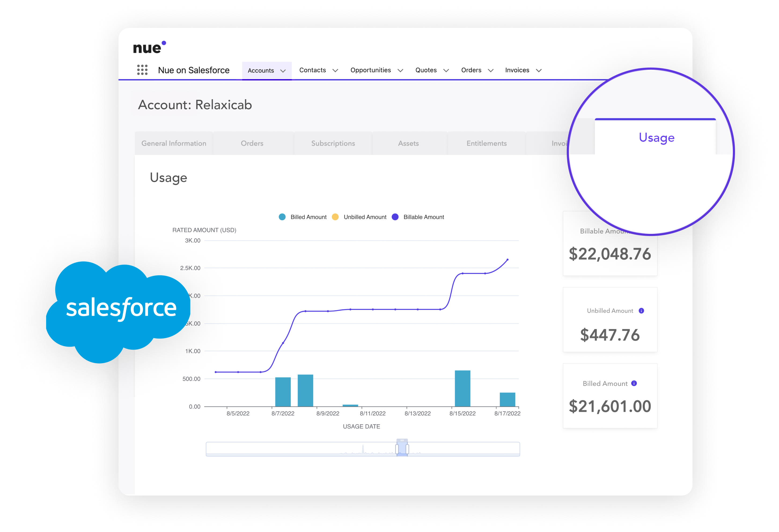The width and height of the screenshot is (779, 532).
Task: Click the RATED AMOUNT (USD) axis label
Action: pos(204,230)
